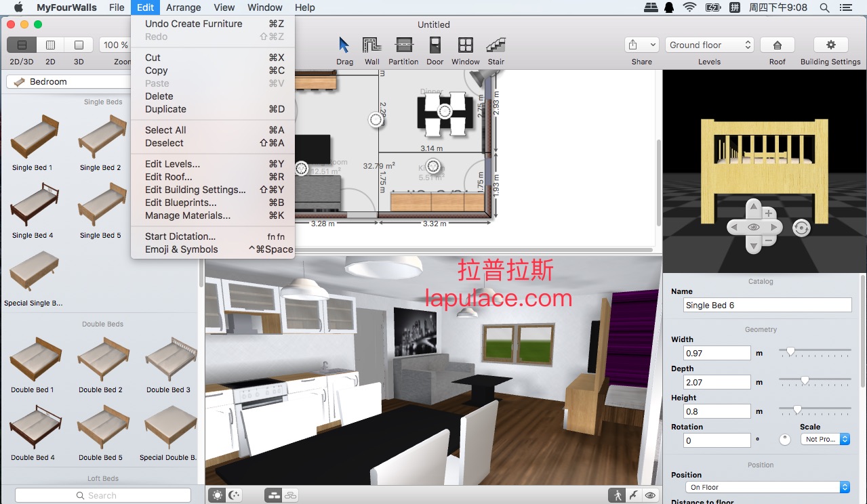Choose Undo Create Furniture menu item
The width and height of the screenshot is (867, 504).
pos(213,24)
